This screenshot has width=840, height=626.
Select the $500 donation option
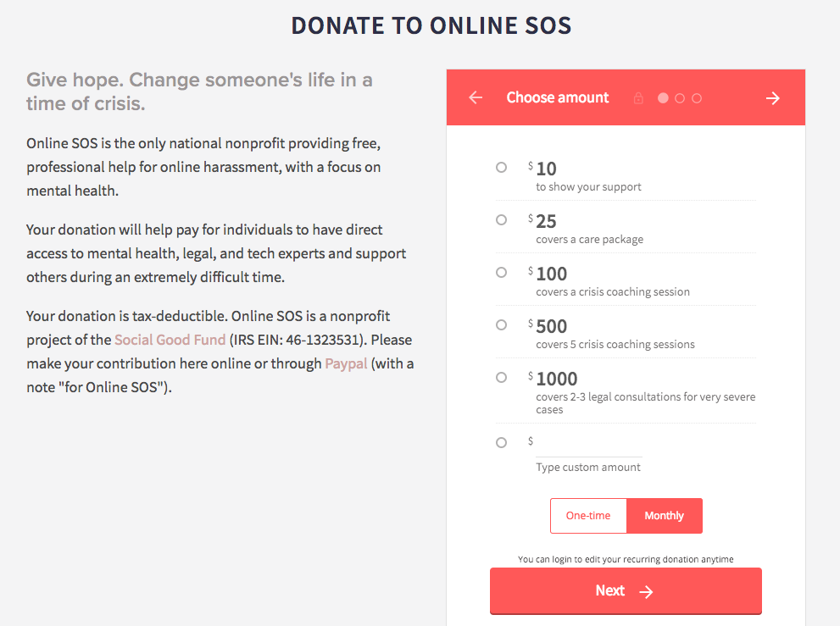501,324
